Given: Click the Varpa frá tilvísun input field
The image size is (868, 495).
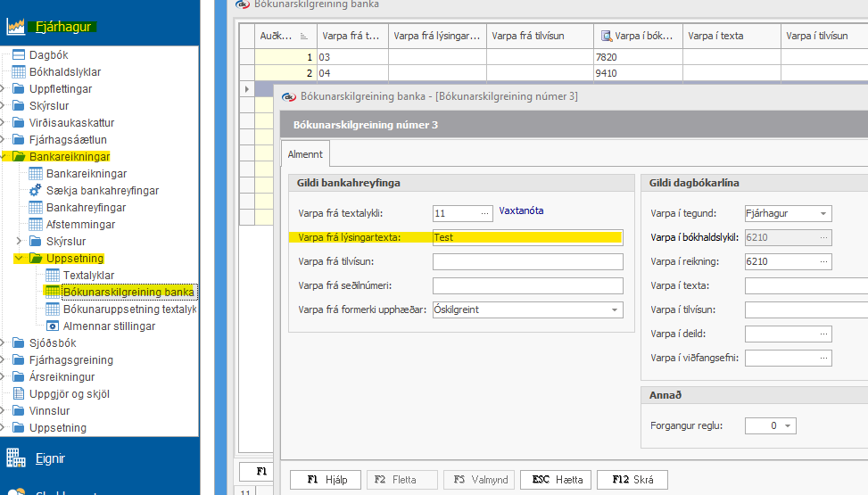Looking at the screenshot, I should pyautogui.click(x=527, y=262).
